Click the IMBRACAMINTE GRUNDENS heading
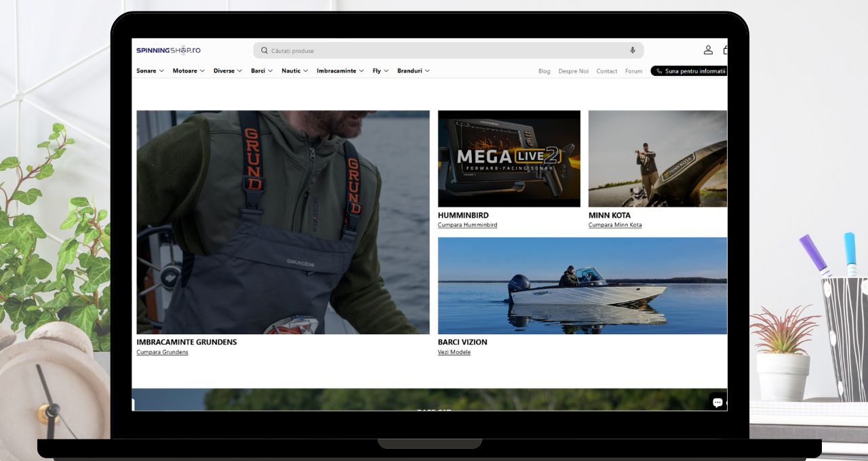Image resolution: width=868 pixels, height=461 pixels. point(186,342)
